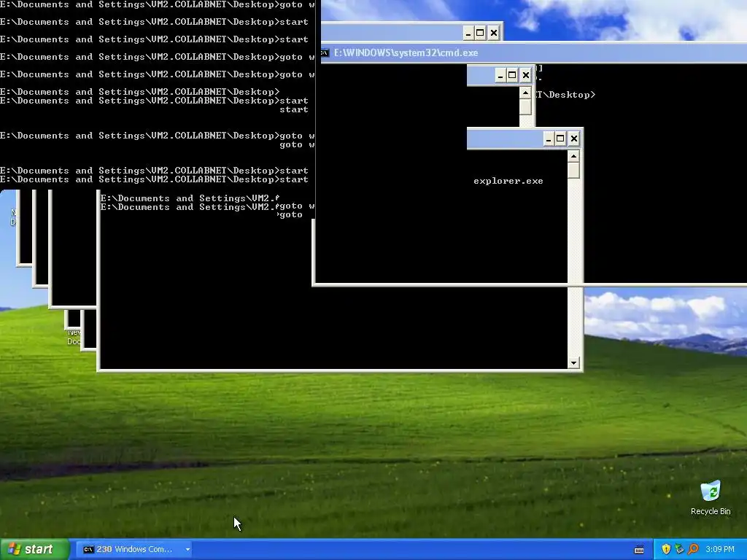Open the yellow security shield tray icon
Viewport: 747px width, 560px height.
[666, 549]
